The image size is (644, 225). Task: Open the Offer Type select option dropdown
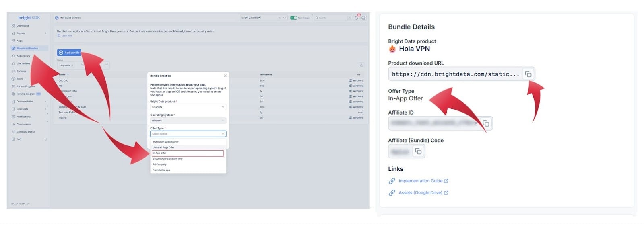click(188, 134)
